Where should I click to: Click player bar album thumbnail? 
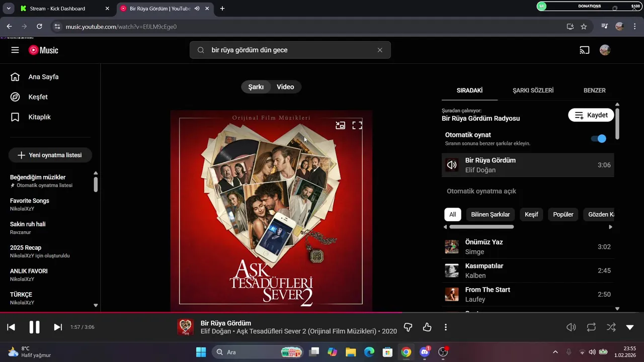(x=186, y=327)
